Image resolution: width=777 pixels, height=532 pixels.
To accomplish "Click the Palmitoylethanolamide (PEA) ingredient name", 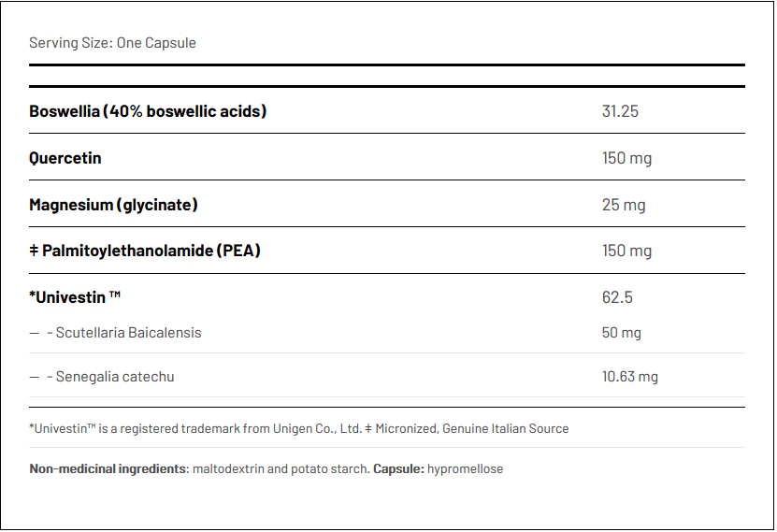I will pyautogui.click(x=151, y=251).
